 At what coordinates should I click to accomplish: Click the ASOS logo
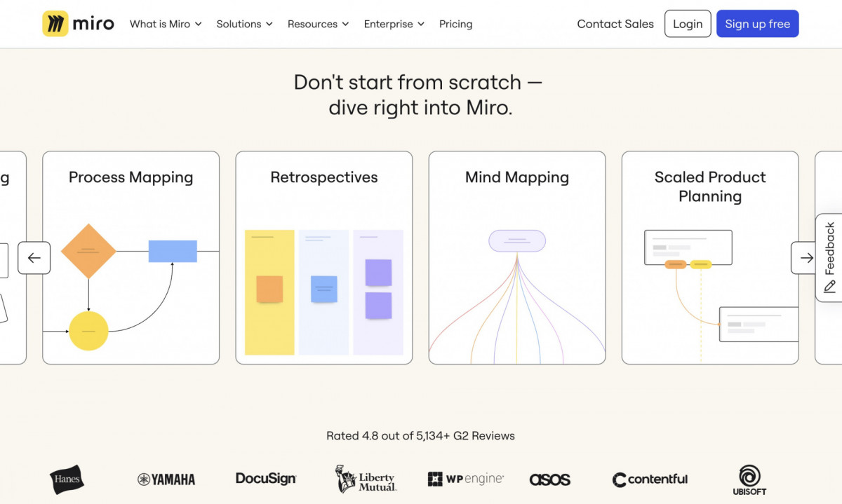pyautogui.click(x=550, y=479)
